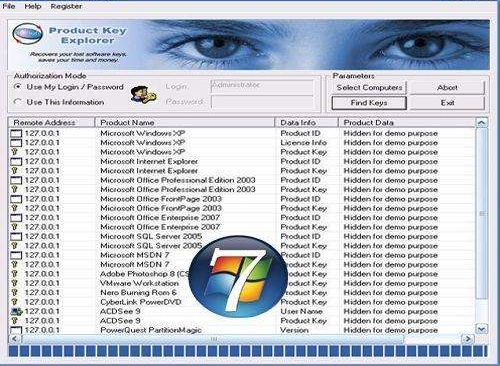Click the key icon beside Adobe Photoshop 8

pyautogui.click(x=14, y=274)
